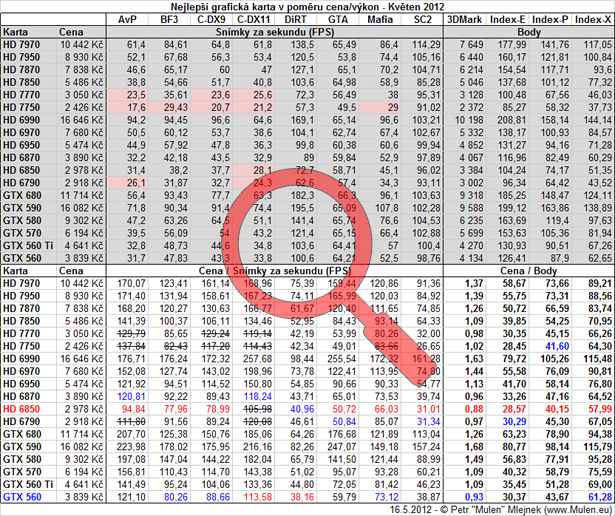Viewport: 615px width, 516px height.
Task: Click the blue bold value 0,93
Action: (x=474, y=497)
